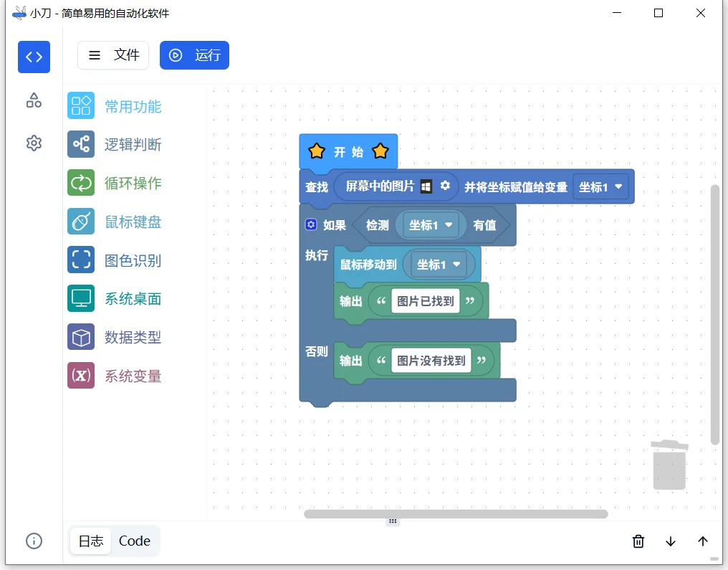This screenshot has width=728, height=570.
Task: Open the 系统变量 variables category
Action: 80,376
